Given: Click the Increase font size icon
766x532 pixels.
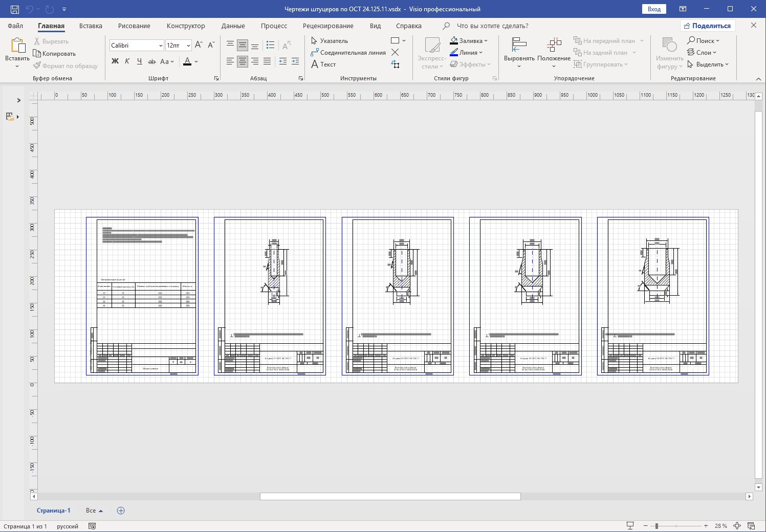Looking at the screenshot, I should (199, 45).
